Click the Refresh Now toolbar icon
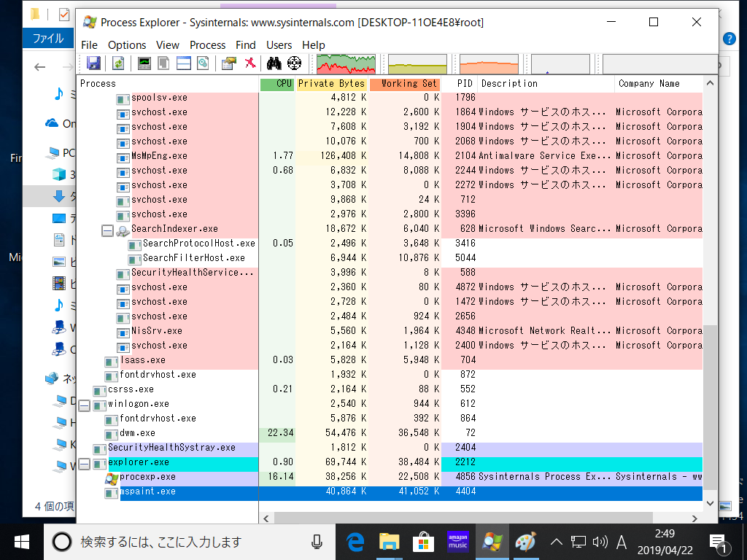 (118, 63)
